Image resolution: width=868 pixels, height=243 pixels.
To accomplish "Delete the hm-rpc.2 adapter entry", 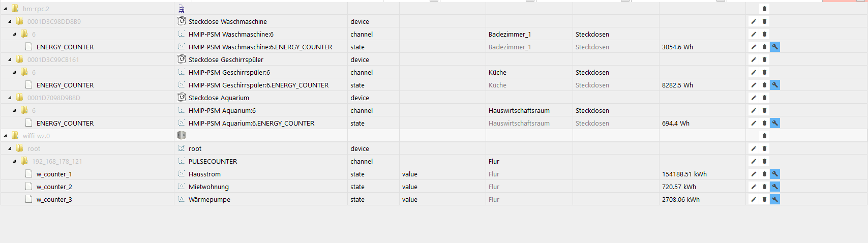I will tap(764, 9).
